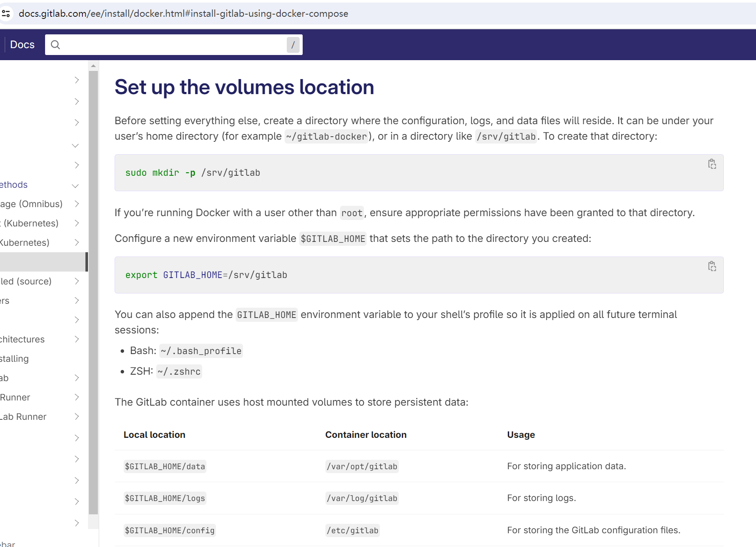Expand the Runner sidebar entry

[x=77, y=397]
